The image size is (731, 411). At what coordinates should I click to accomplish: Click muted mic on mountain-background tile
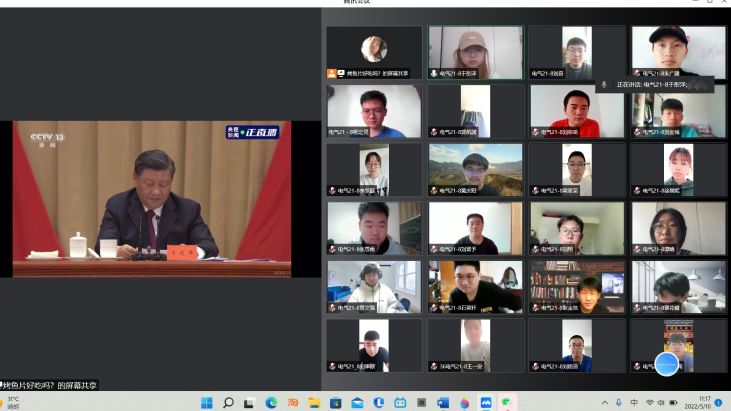click(x=434, y=191)
